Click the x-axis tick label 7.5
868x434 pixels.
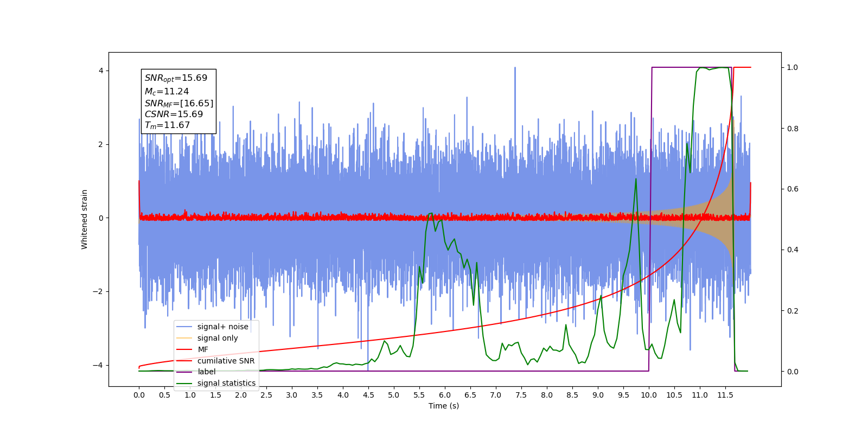pos(521,395)
